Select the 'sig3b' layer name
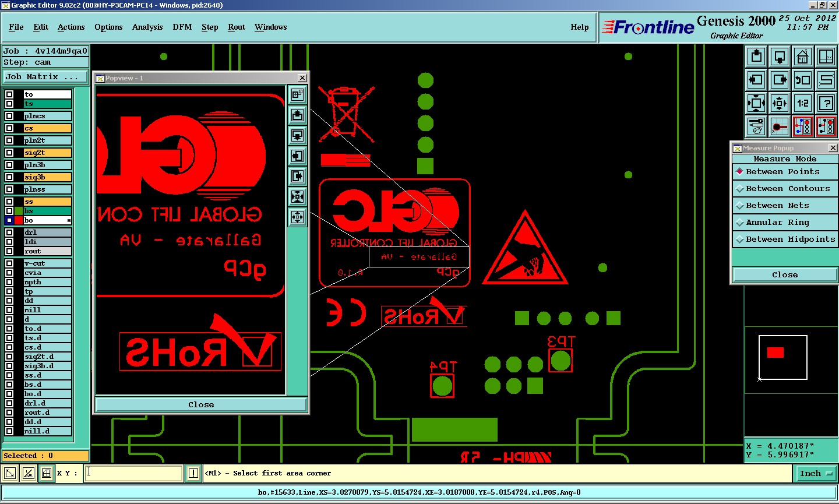The image size is (839, 504). point(47,177)
